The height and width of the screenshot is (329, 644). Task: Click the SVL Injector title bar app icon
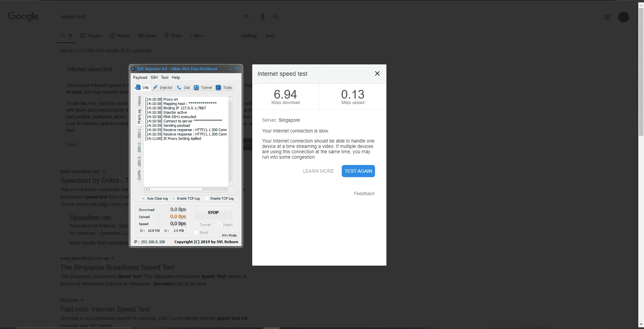point(133,69)
